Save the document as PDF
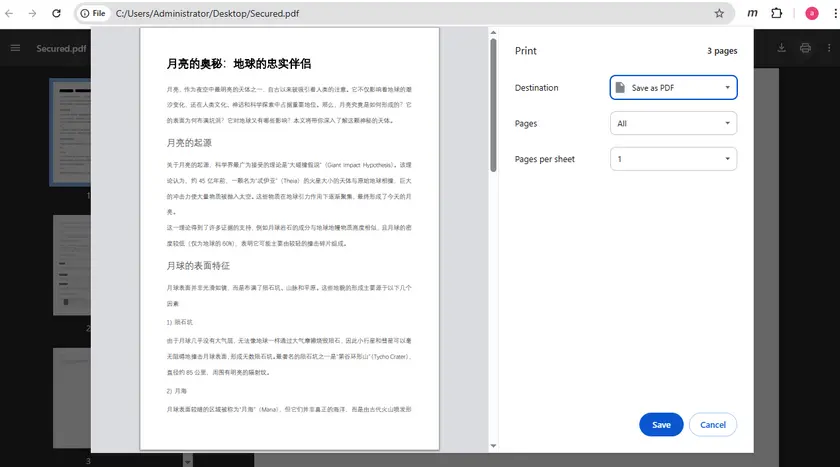This screenshot has width=840, height=467. 661,425
